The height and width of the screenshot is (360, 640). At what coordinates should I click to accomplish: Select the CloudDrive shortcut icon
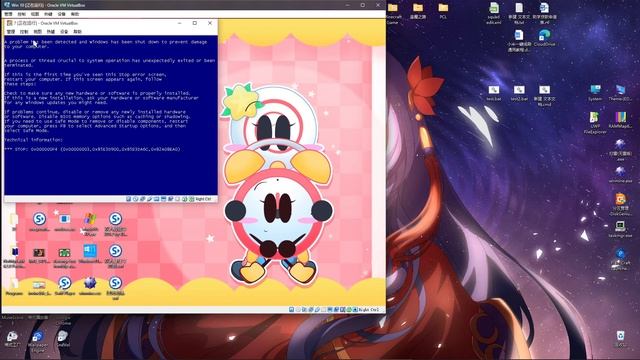coord(544,36)
